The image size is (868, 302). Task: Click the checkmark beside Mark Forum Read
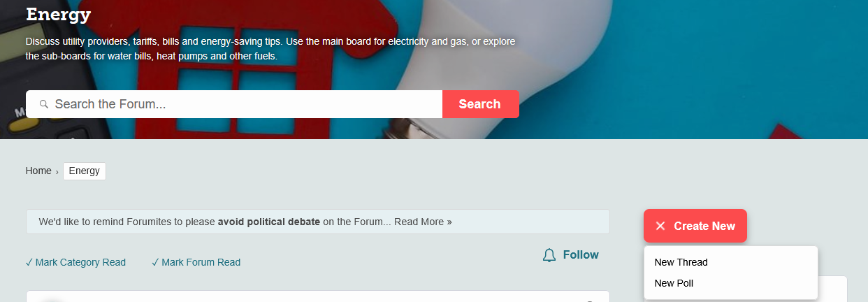155,262
